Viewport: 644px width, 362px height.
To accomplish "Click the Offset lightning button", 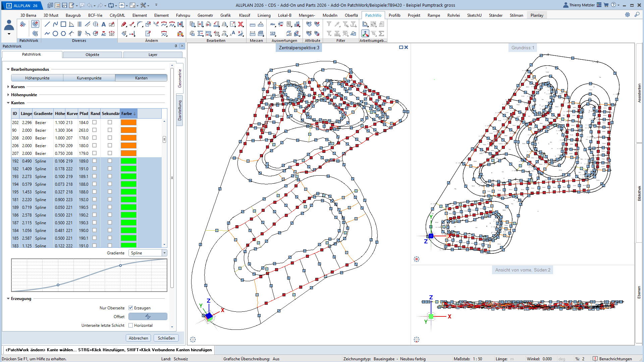I will [x=148, y=316].
